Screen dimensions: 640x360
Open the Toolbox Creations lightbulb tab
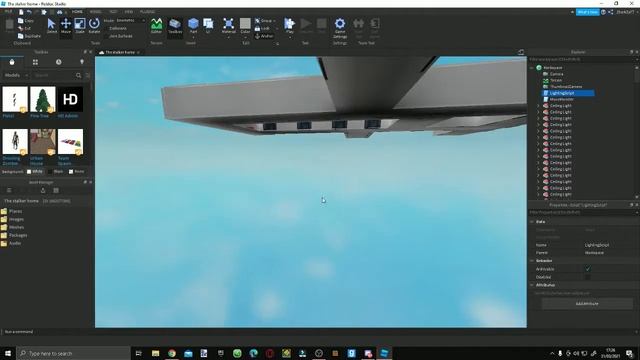(82, 62)
